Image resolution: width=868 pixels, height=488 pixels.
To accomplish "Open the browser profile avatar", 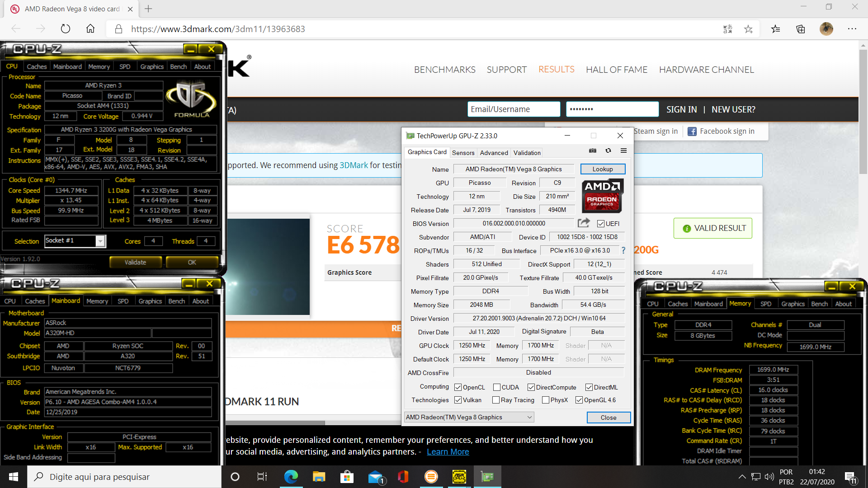I will 826,29.
